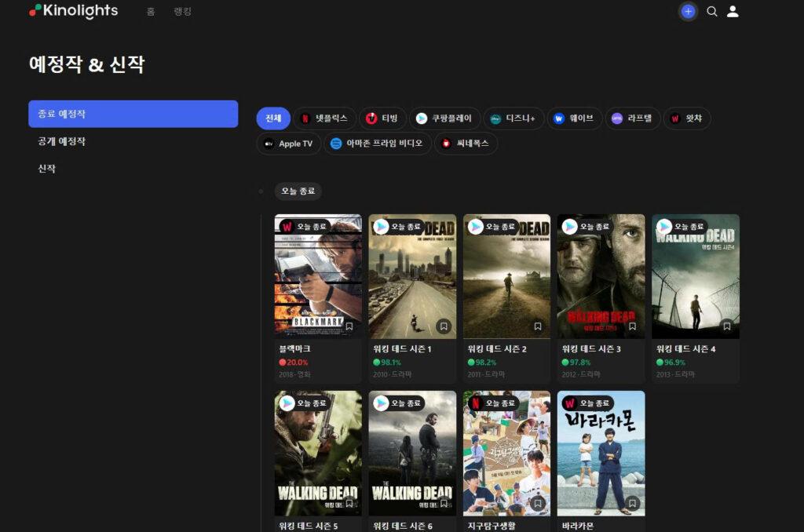Filter by 왓챠 service
Viewport: 804px width, 532px height.
pos(686,118)
